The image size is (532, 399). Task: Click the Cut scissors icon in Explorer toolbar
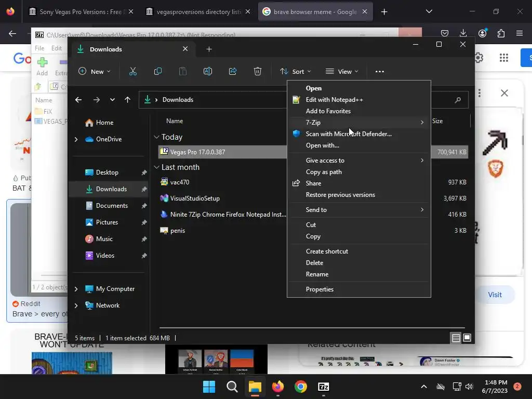click(132, 72)
